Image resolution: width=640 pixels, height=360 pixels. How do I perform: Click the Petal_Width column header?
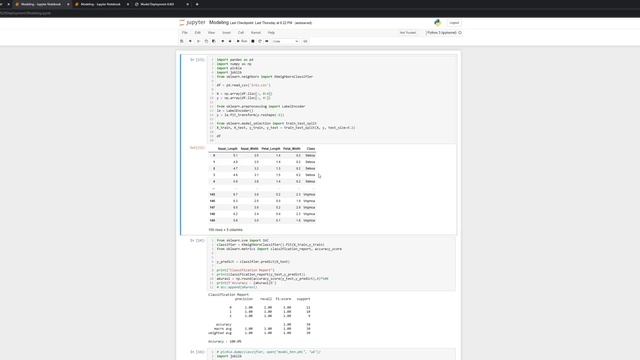[292, 149]
